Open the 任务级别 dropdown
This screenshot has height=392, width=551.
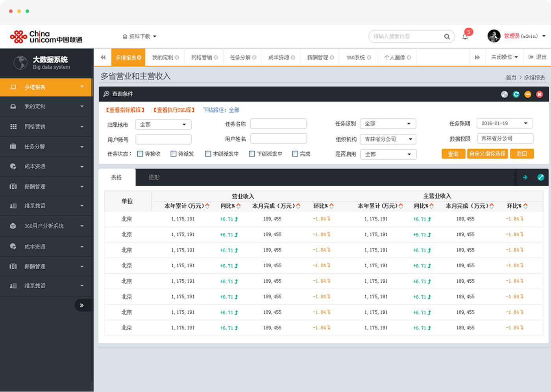tap(388, 123)
